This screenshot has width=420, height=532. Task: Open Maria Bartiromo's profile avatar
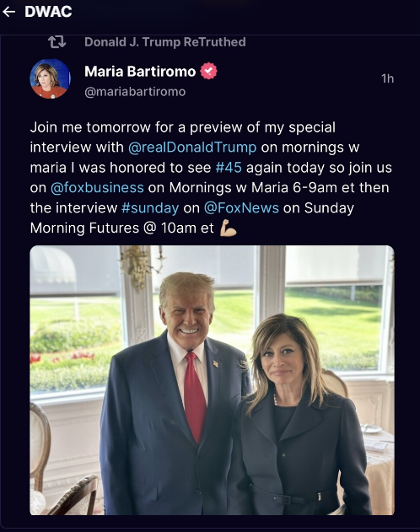point(51,78)
